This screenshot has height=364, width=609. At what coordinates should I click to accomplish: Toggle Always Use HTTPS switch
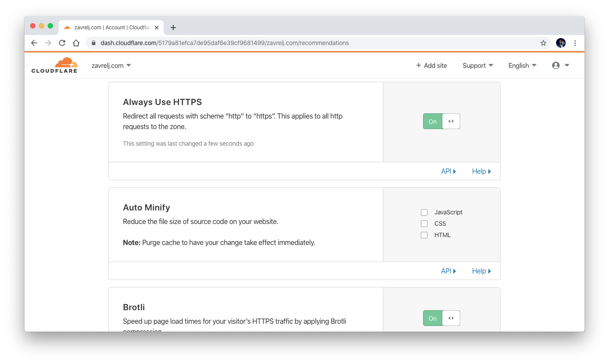(x=441, y=121)
